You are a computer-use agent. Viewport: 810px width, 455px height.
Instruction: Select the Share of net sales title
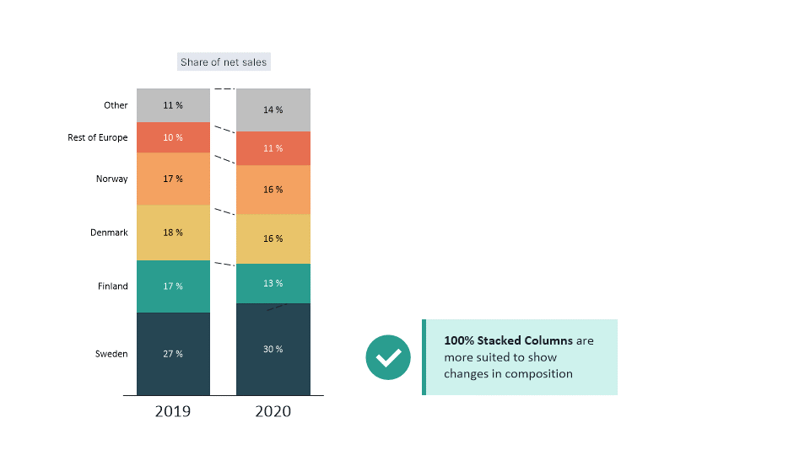[x=224, y=62]
